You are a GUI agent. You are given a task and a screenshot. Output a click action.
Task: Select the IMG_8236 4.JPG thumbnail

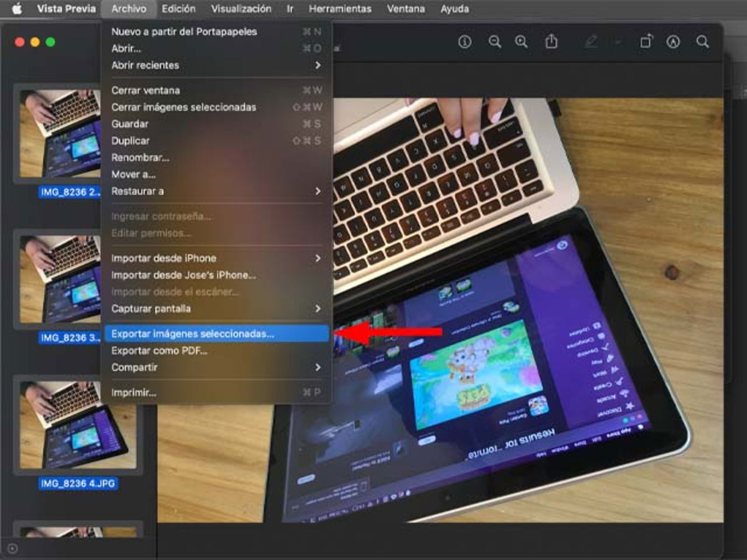pyautogui.click(x=78, y=425)
